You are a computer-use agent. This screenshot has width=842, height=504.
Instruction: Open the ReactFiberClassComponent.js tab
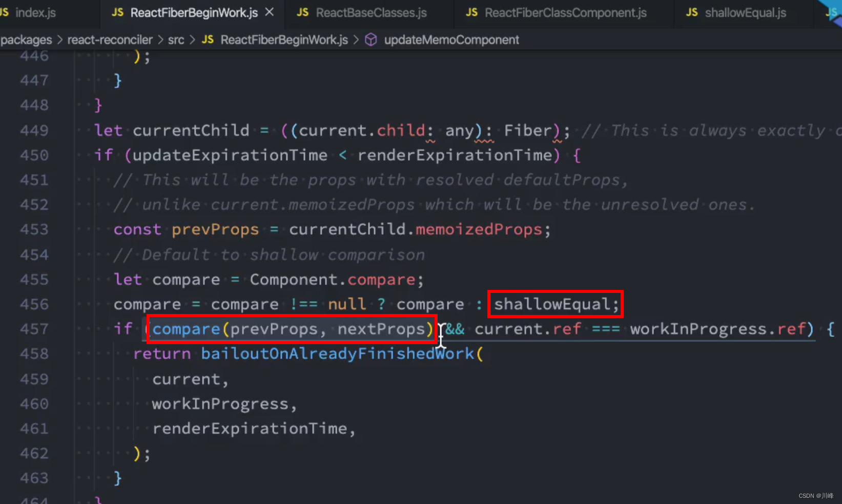click(x=565, y=12)
